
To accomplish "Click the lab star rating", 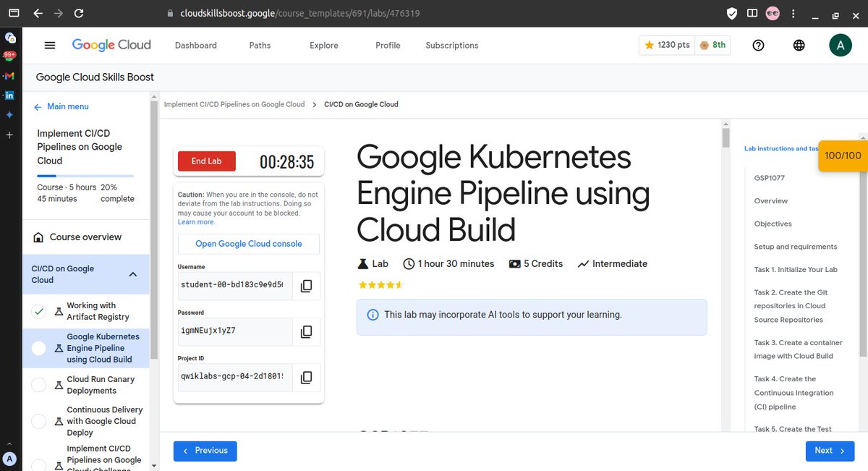I will point(380,285).
